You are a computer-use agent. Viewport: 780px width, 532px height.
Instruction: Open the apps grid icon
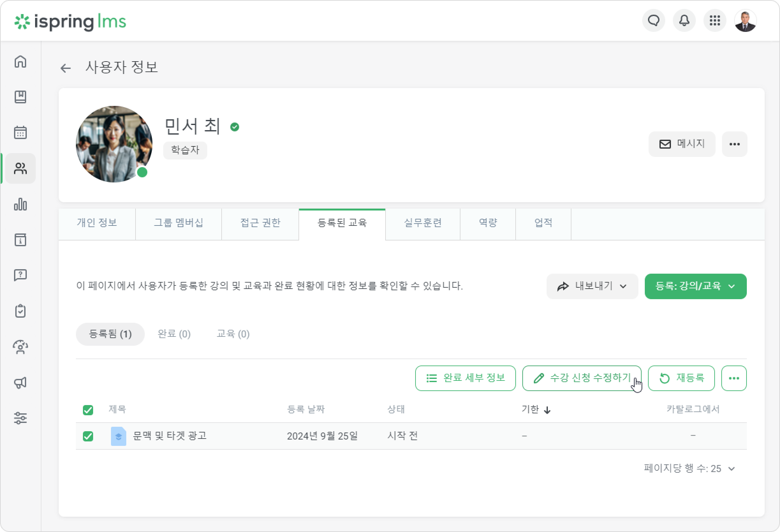(715, 21)
